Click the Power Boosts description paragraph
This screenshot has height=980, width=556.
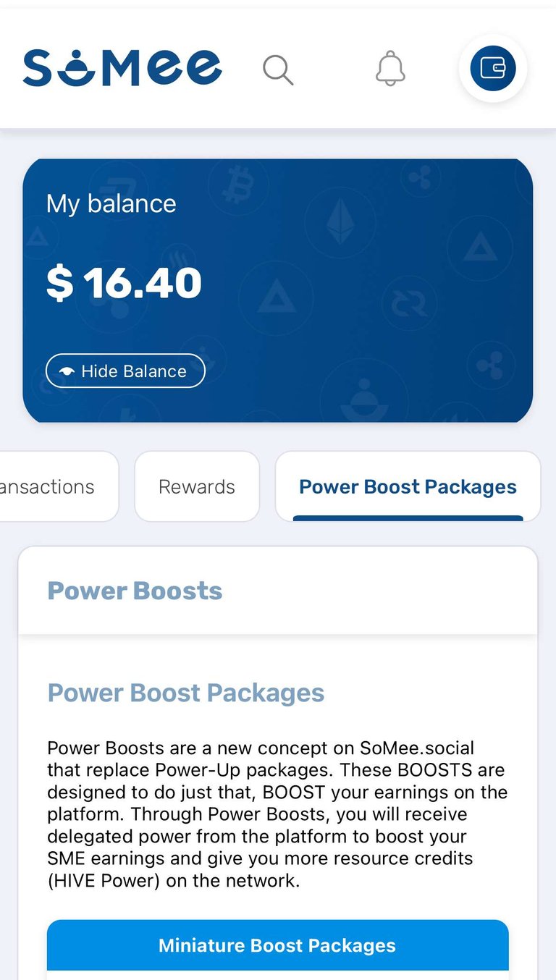[278, 814]
